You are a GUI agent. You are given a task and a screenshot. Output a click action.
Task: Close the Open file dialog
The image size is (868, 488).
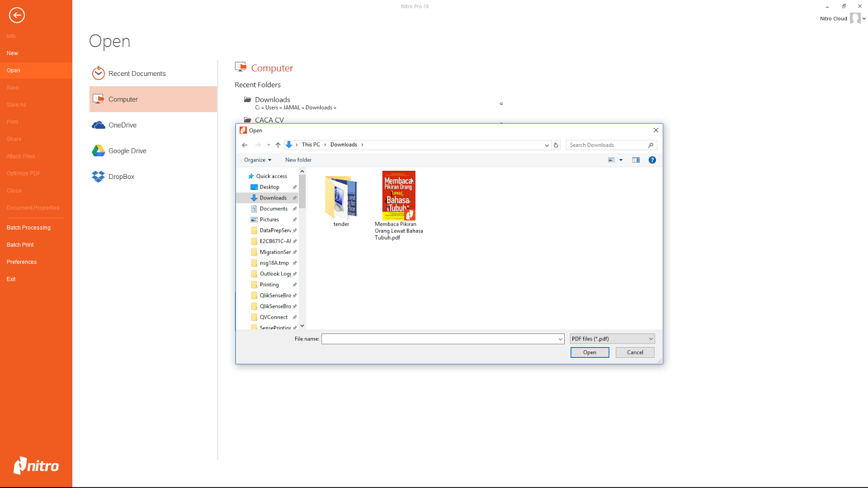(x=656, y=130)
